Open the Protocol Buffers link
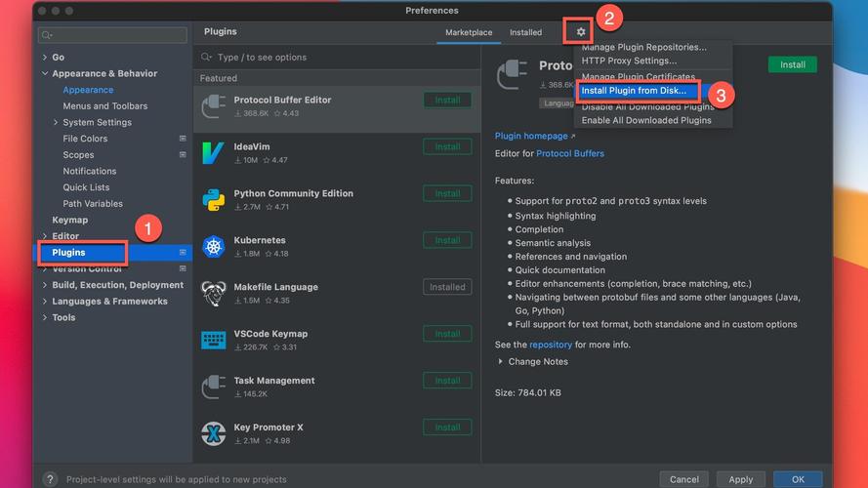 (570, 153)
